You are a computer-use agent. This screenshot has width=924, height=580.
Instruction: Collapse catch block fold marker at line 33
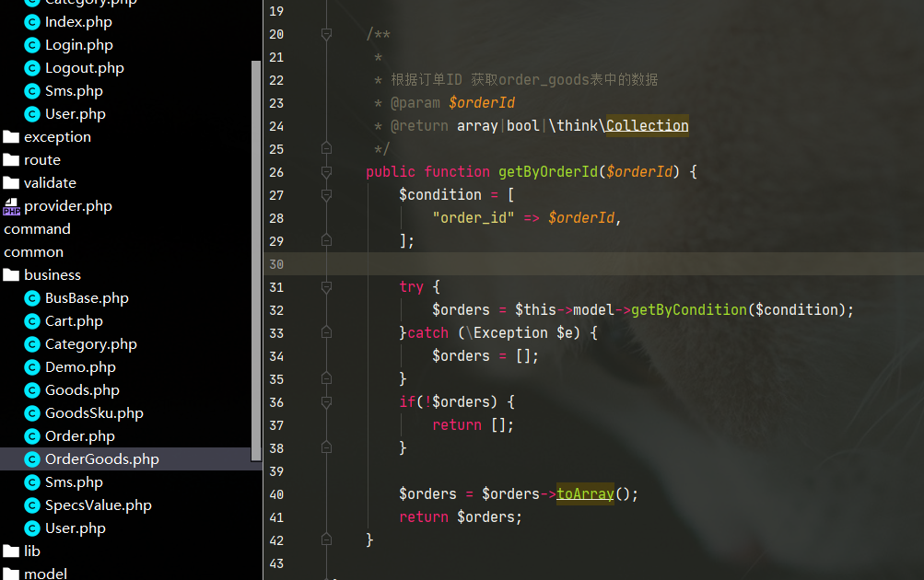coord(326,332)
